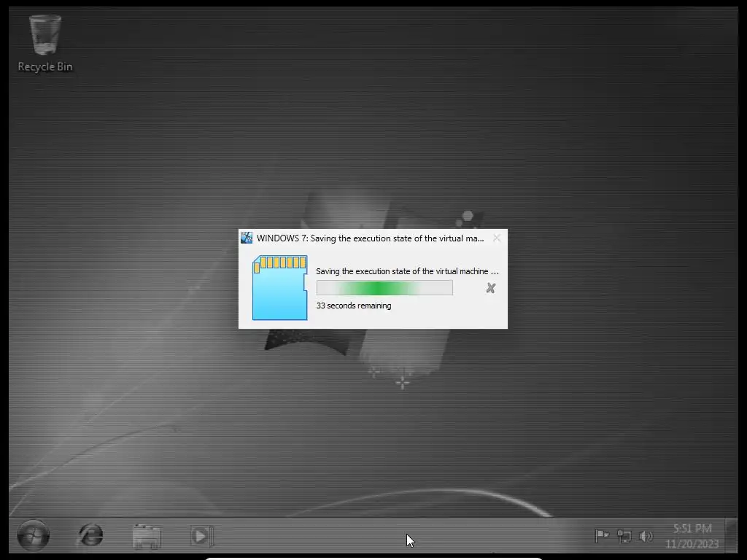The height and width of the screenshot is (560, 747).
Task: Click 'Saving the execution state of the virtual machine' label
Action: (407, 271)
